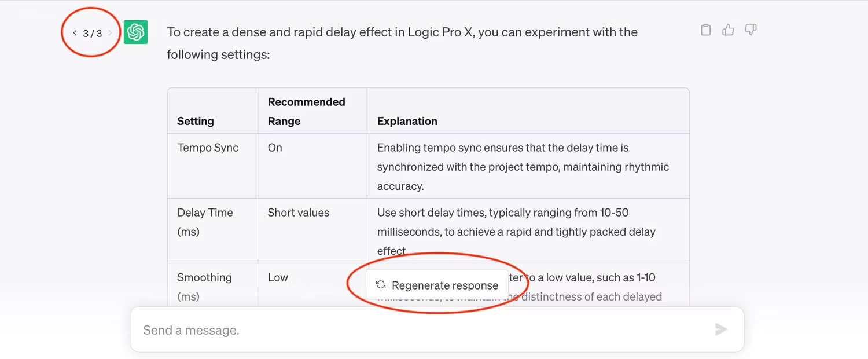Viewport: 868px width, 359px height.
Task: Click the circular arrows regenerate icon
Action: pos(380,285)
